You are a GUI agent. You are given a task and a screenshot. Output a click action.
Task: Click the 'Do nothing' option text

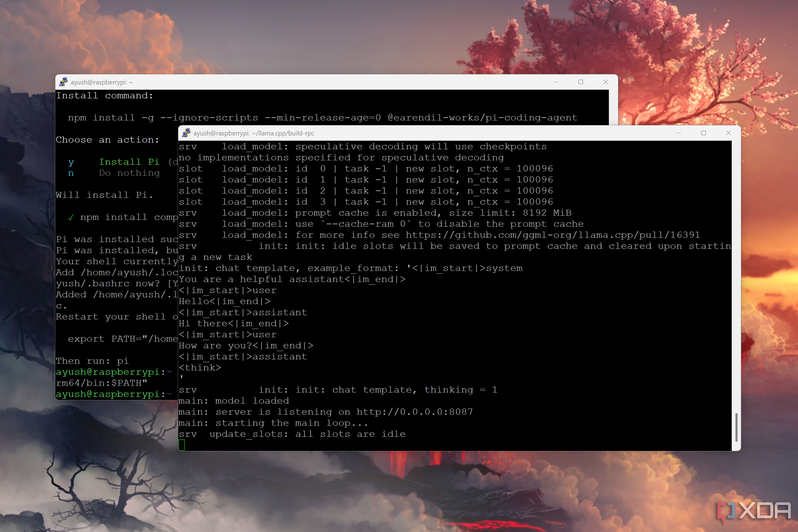(x=129, y=173)
